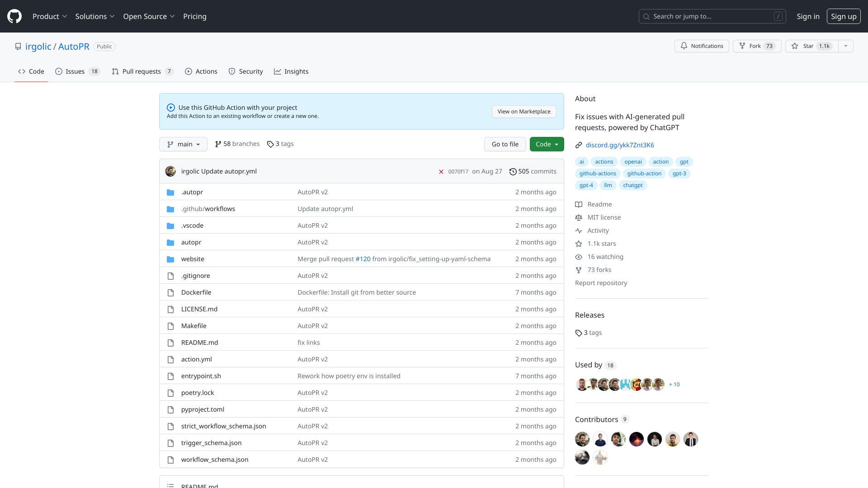The image size is (868, 488).
Task: Click the Security shield tab icon
Action: click(x=232, y=71)
